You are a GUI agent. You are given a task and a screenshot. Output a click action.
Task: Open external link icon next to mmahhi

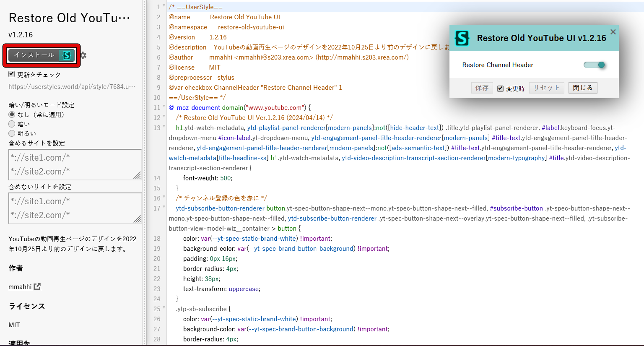[x=38, y=286]
